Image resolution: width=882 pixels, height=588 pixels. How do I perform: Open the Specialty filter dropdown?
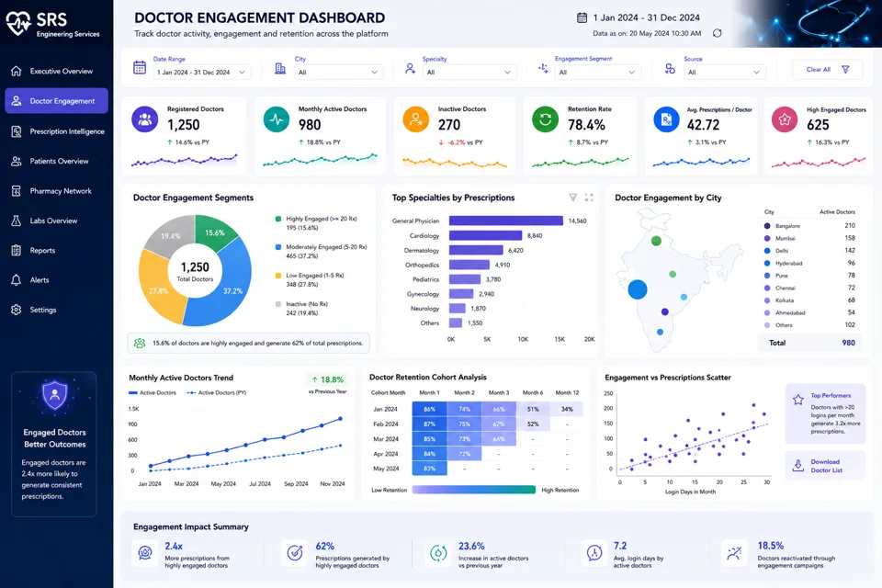tap(469, 72)
